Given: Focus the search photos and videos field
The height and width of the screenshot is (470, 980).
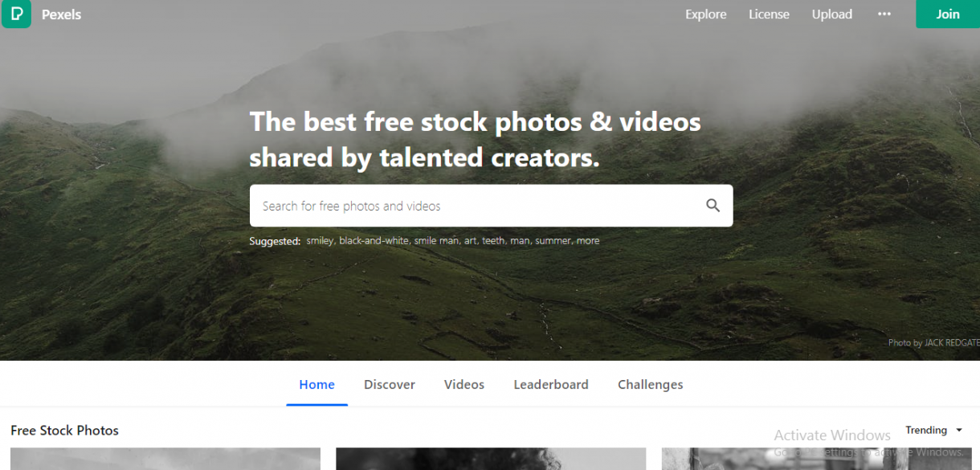Looking at the screenshot, I should tap(474, 206).
